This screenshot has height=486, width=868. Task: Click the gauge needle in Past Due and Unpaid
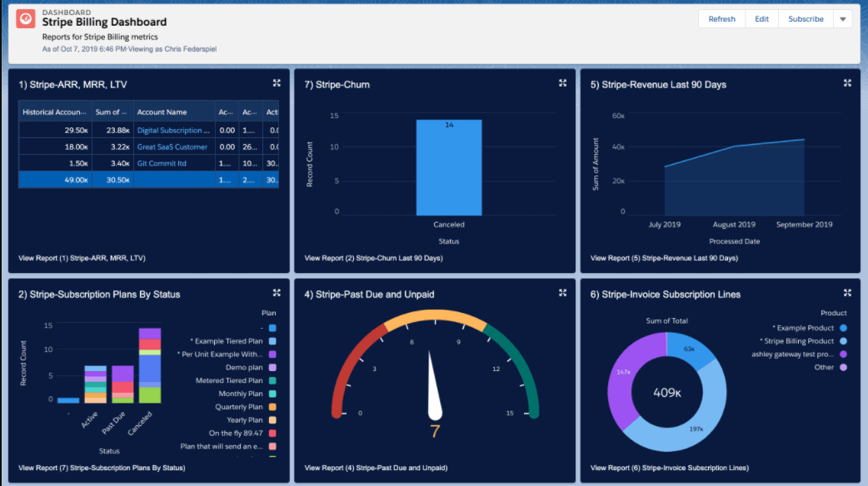coord(434,385)
